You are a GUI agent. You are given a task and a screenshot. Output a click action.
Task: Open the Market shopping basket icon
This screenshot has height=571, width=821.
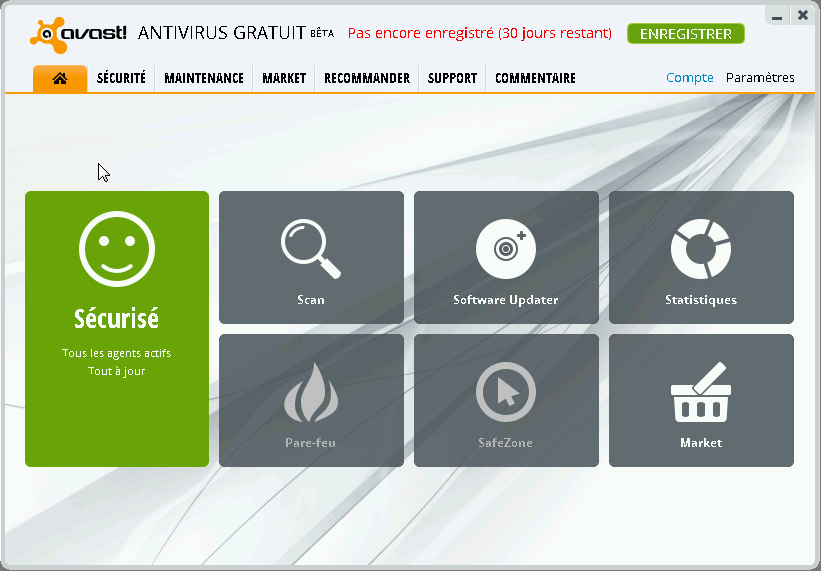coord(701,392)
